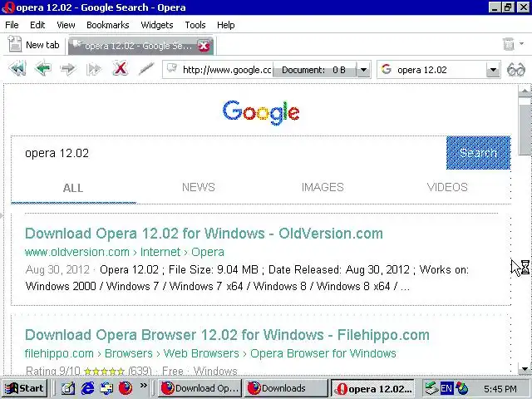Click the Rewind navigation arrow icon
Screen dimensions: 532x399
[x=17, y=69]
